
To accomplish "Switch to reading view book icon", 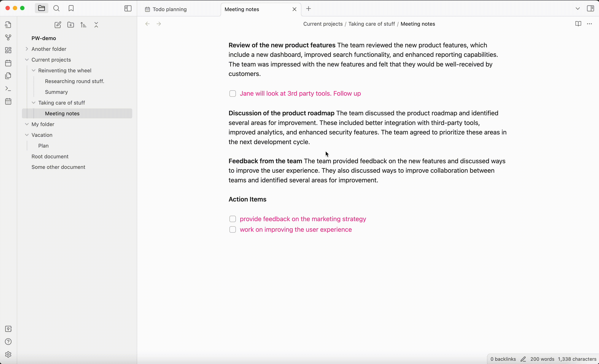I will 578,24.
